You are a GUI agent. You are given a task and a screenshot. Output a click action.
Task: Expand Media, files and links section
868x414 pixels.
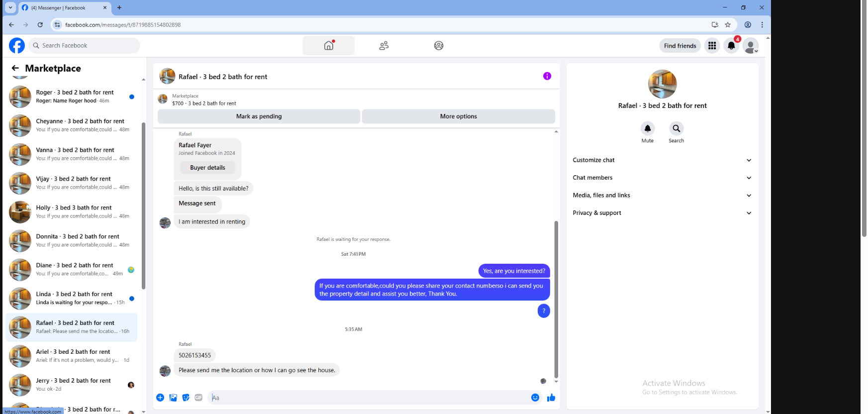pyautogui.click(x=662, y=195)
